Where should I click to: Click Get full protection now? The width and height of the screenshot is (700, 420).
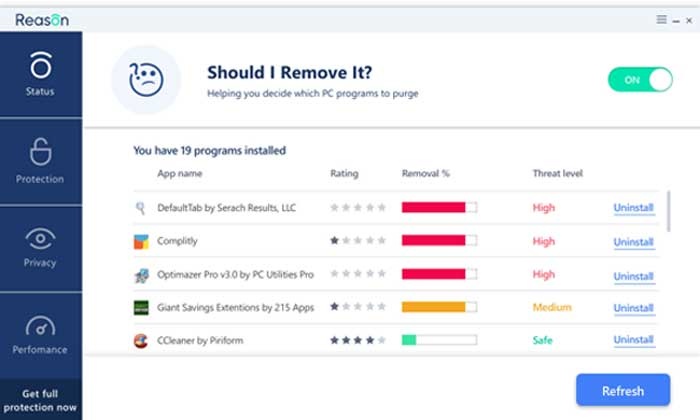[41, 400]
